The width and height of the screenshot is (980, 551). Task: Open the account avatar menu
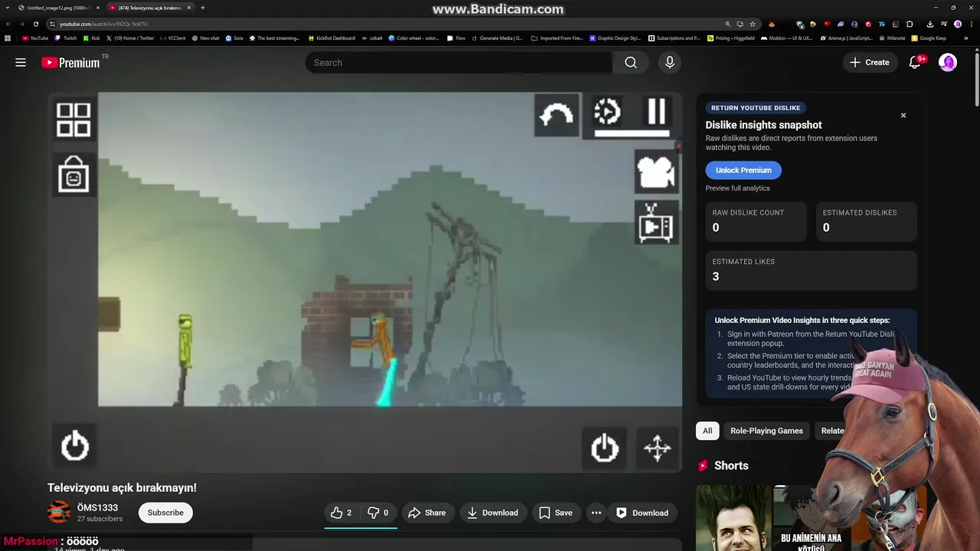(x=948, y=63)
